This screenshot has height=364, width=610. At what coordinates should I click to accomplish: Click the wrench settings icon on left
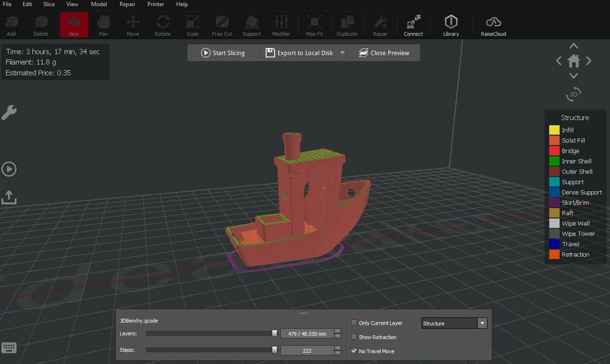[9, 112]
